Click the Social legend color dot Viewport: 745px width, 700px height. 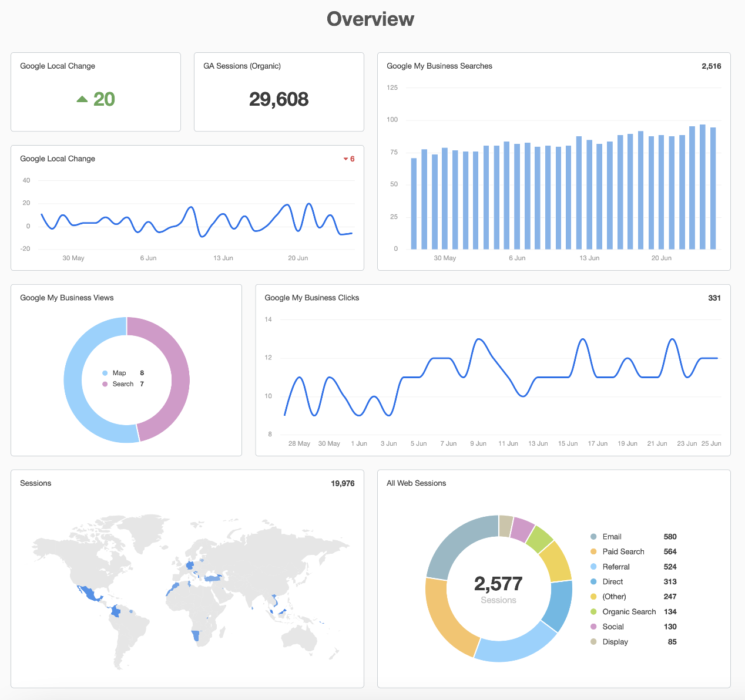coord(593,627)
